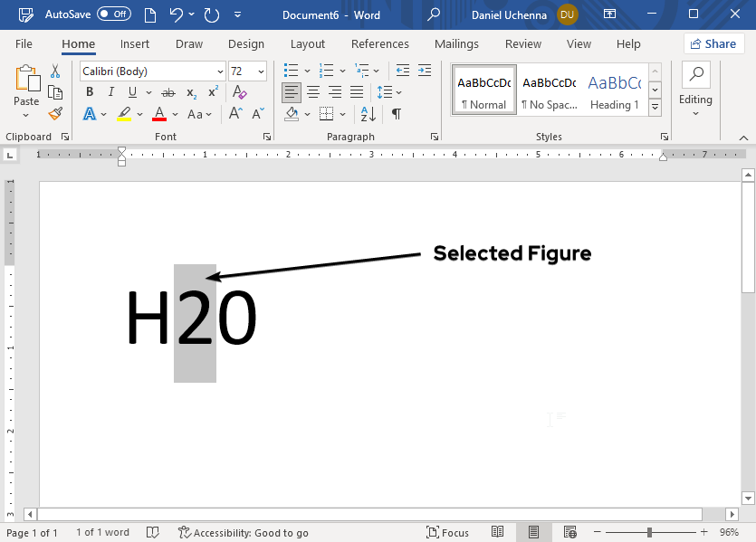
Task: Click the Strikethrough icon
Action: pyautogui.click(x=167, y=92)
